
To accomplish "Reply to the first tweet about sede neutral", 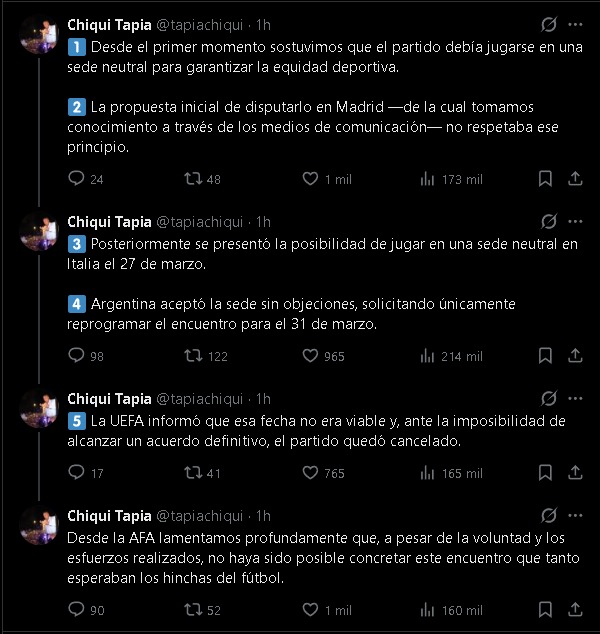I will click(76, 179).
